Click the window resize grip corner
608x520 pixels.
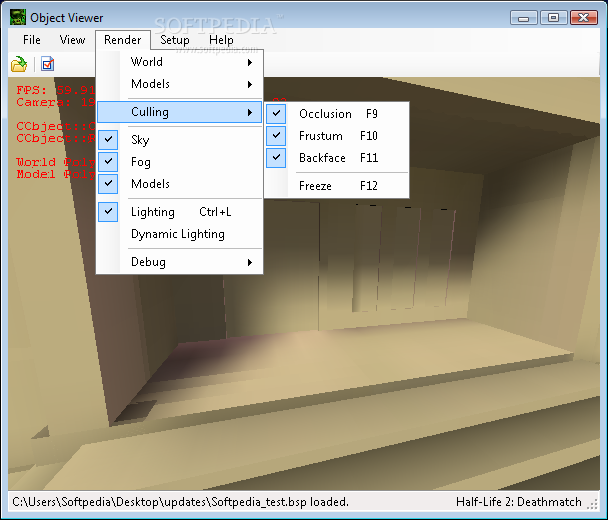(592, 504)
